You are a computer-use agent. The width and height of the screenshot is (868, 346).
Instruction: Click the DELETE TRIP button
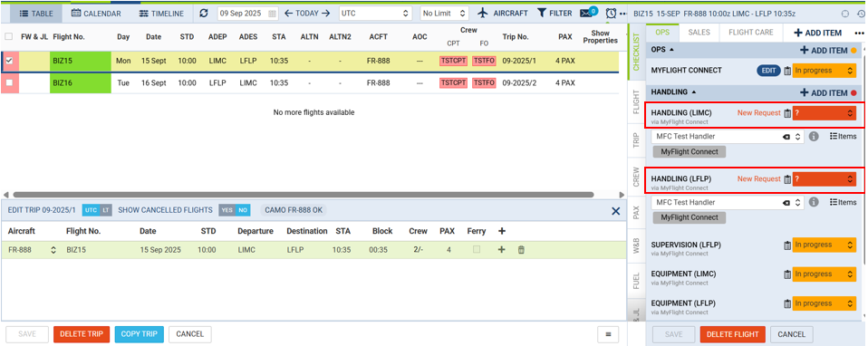point(82,334)
